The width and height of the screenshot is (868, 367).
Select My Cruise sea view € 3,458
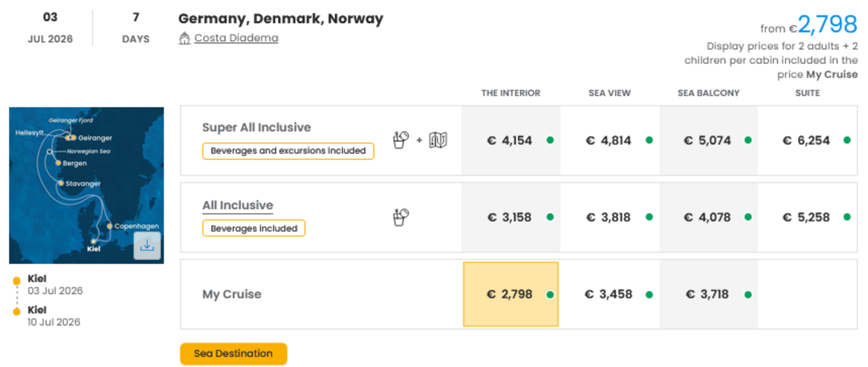(608, 294)
